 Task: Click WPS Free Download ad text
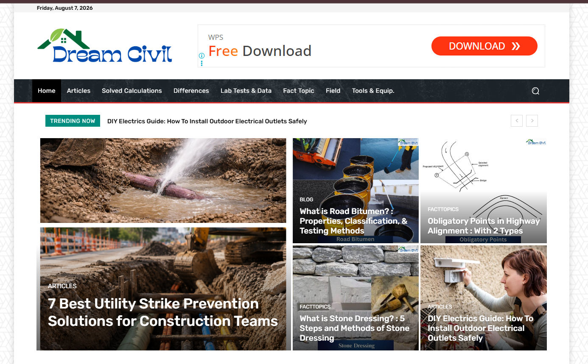pos(260,47)
